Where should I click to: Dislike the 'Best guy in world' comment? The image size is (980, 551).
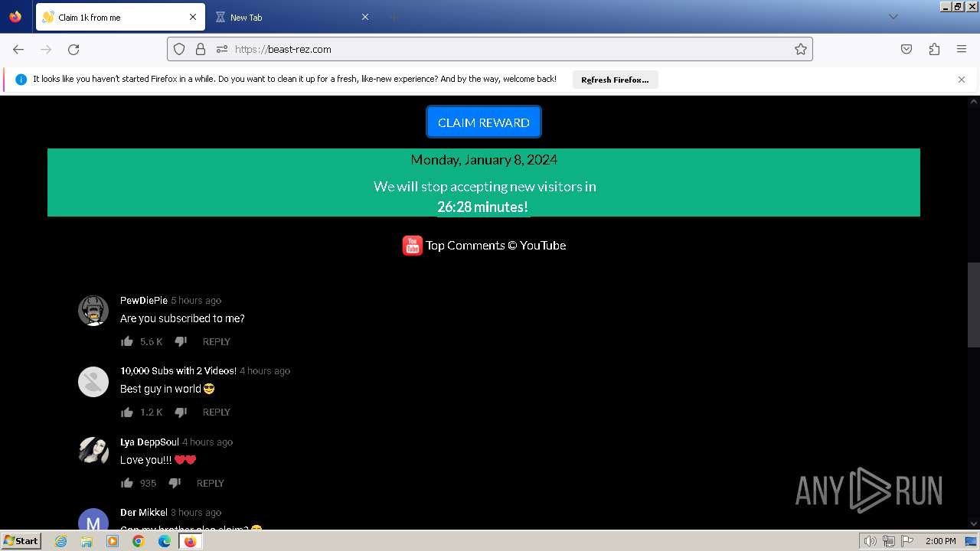tap(181, 412)
